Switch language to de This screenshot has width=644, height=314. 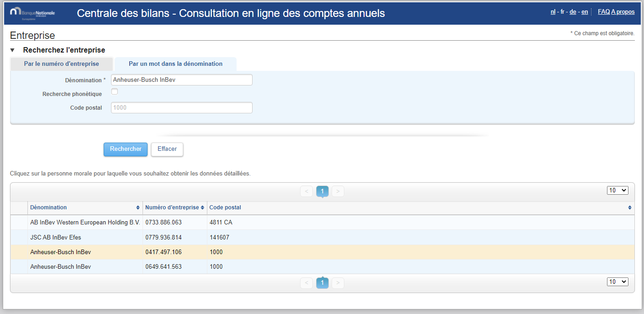(x=573, y=12)
